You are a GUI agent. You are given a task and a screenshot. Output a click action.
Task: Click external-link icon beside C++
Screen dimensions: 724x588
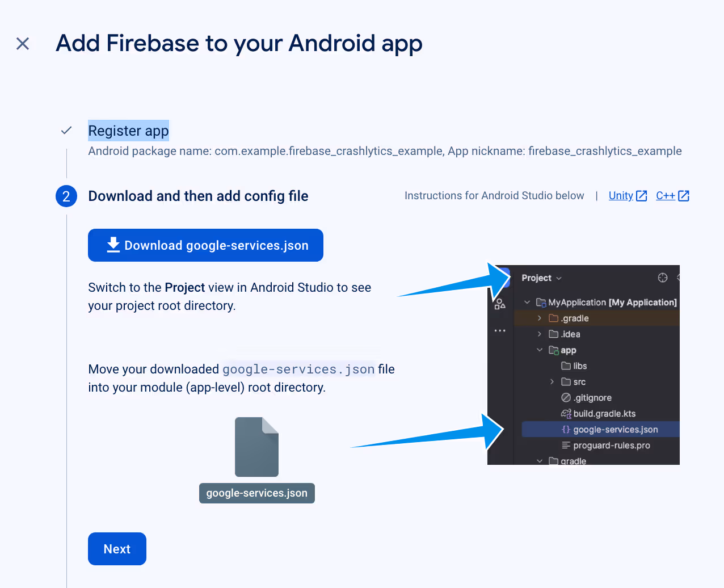tap(684, 196)
